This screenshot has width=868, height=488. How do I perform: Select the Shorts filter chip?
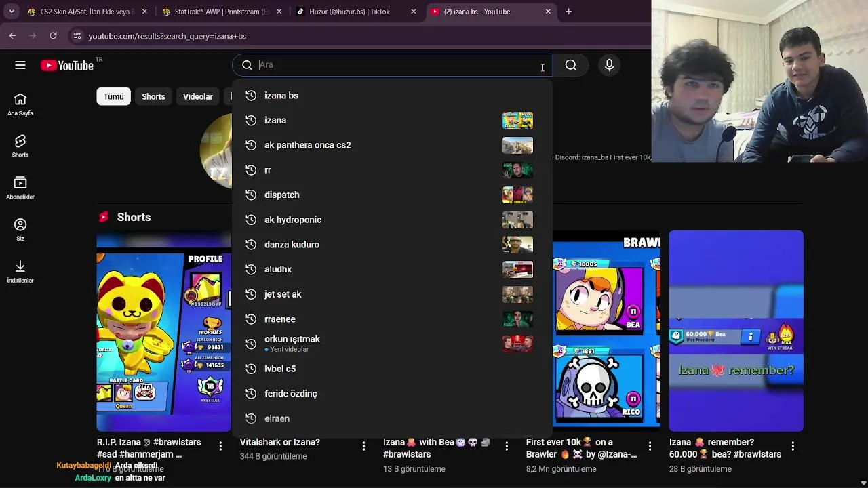point(153,96)
